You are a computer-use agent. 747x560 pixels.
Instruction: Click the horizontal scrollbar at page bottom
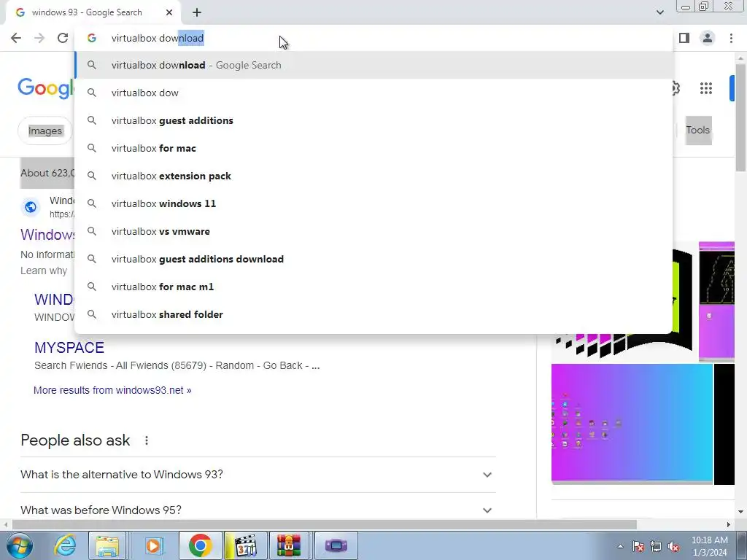click(x=324, y=525)
